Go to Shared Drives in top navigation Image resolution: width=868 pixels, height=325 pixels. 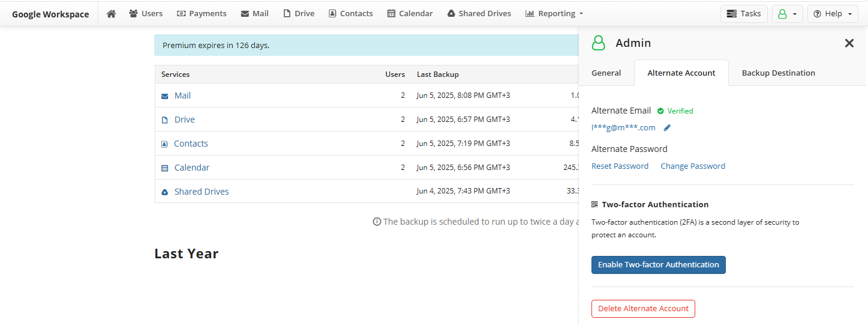click(479, 13)
